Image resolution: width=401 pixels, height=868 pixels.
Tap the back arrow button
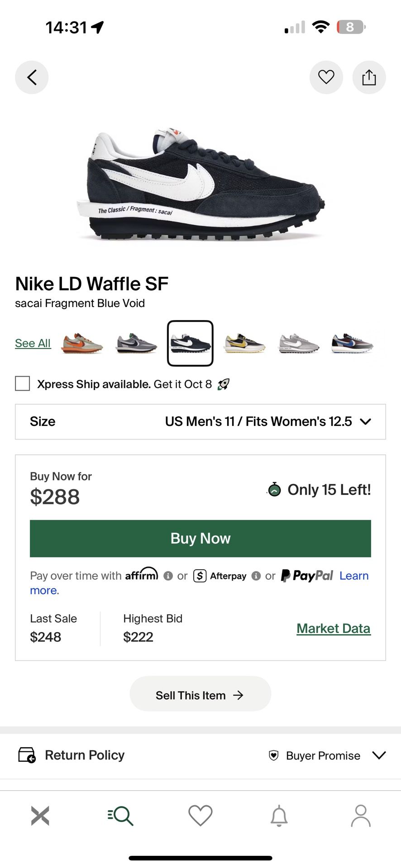coord(32,77)
